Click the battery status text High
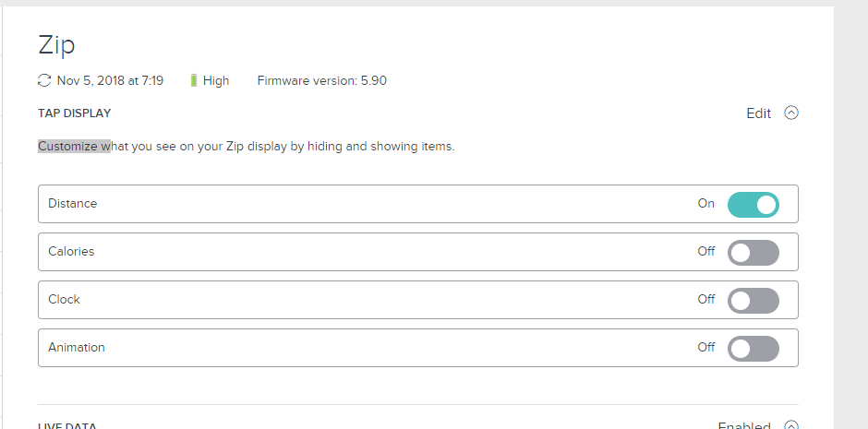This screenshot has height=429, width=868. click(216, 80)
